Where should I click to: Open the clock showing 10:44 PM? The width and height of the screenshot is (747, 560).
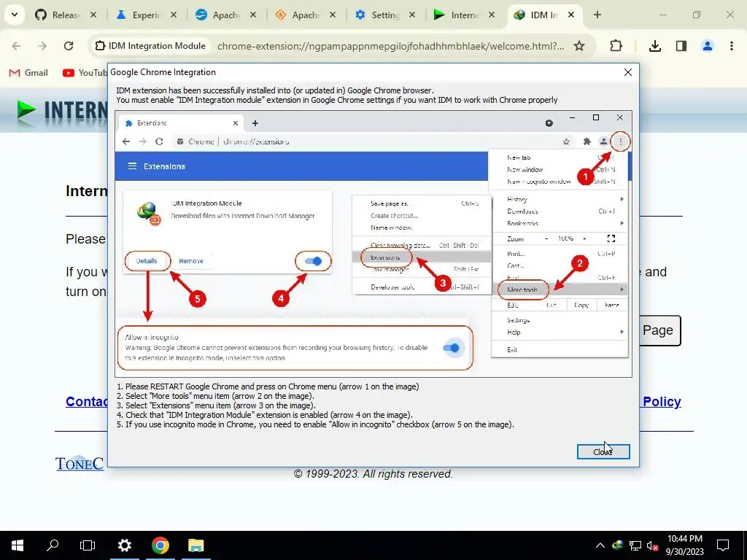[684, 545]
